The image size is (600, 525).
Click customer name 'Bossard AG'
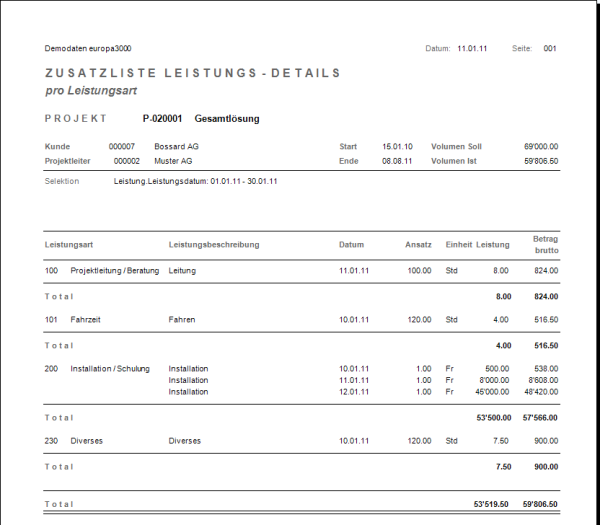pos(176,147)
